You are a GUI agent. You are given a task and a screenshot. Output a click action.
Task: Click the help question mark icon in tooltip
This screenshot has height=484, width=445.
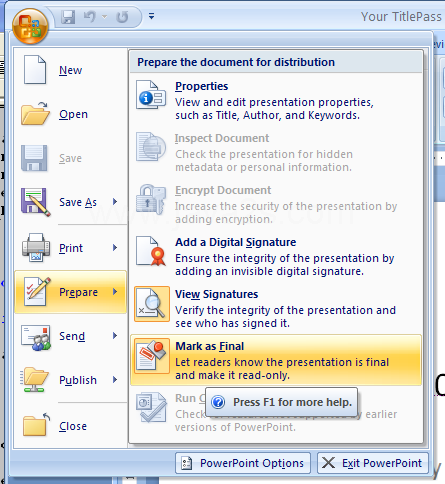point(218,402)
